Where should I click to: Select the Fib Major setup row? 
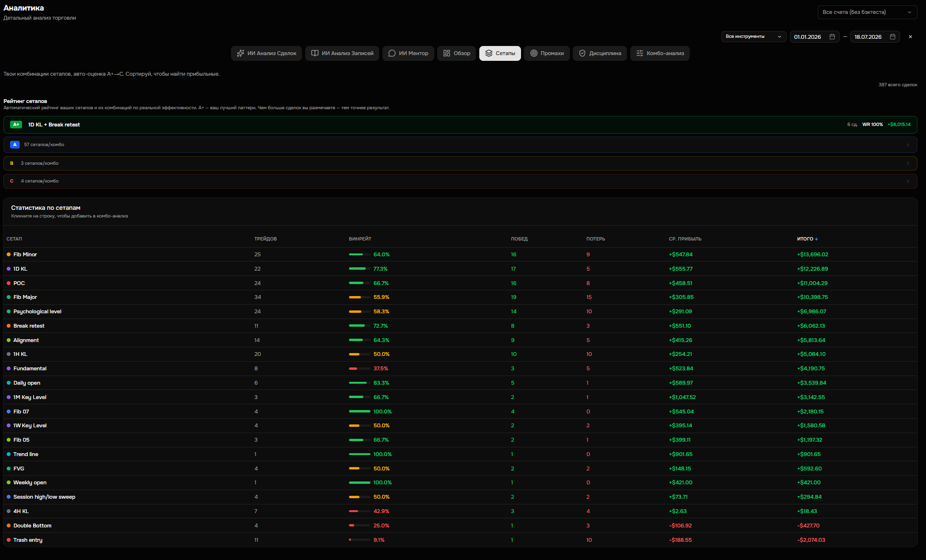[460, 297]
